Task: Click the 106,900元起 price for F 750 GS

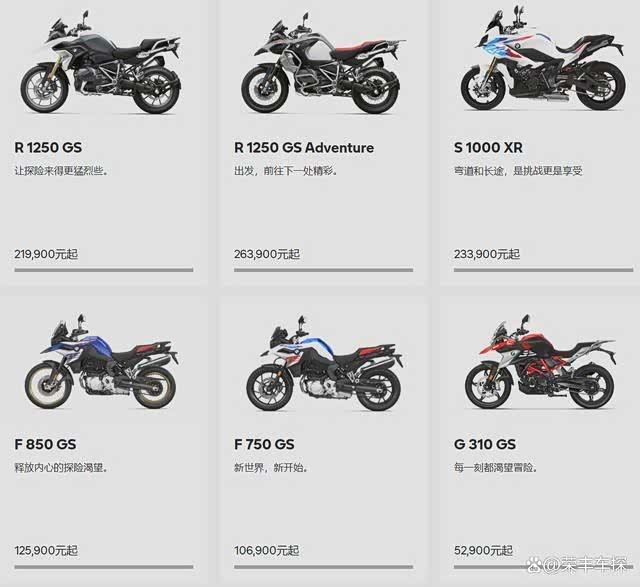Action: (x=267, y=551)
